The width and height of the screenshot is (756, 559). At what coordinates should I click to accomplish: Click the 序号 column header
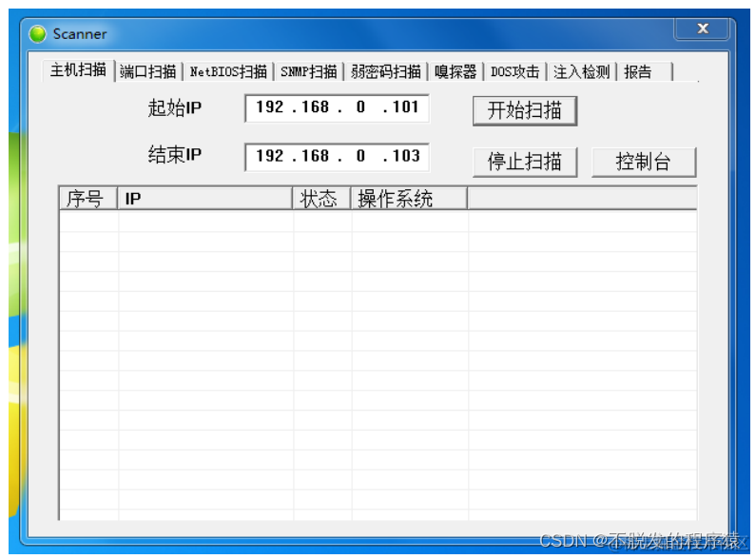coord(88,199)
